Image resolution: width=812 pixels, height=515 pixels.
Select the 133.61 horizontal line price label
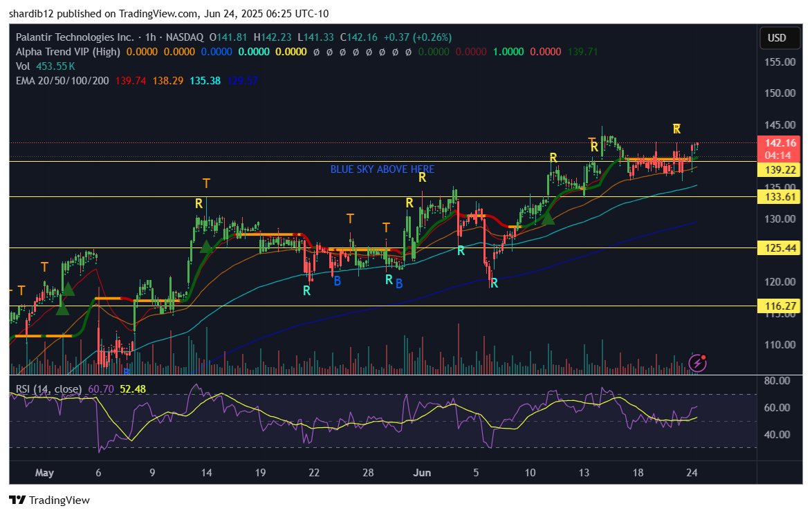779,197
